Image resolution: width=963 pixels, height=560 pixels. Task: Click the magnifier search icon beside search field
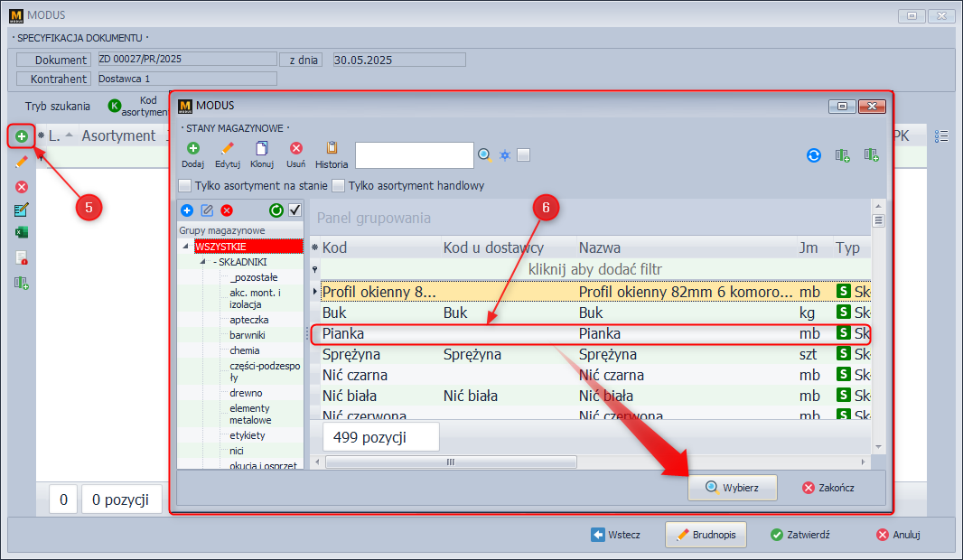click(x=485, y=155)
